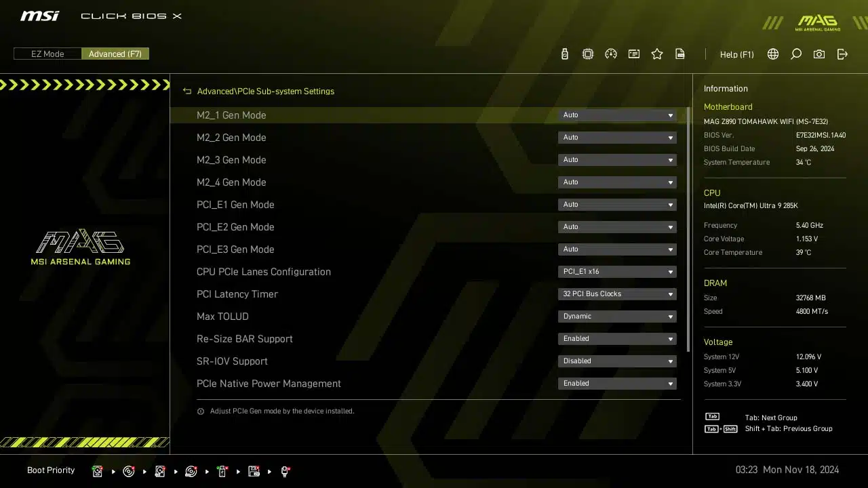Click the settings list vertical scrollbar
Screen dimensions: 868x488
point(688,229)
